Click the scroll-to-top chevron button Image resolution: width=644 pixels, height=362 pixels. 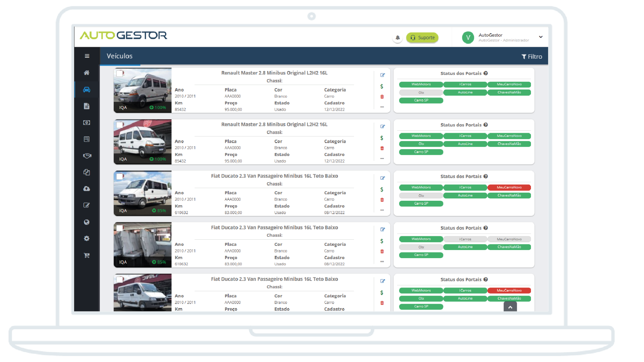pos(510,307)
